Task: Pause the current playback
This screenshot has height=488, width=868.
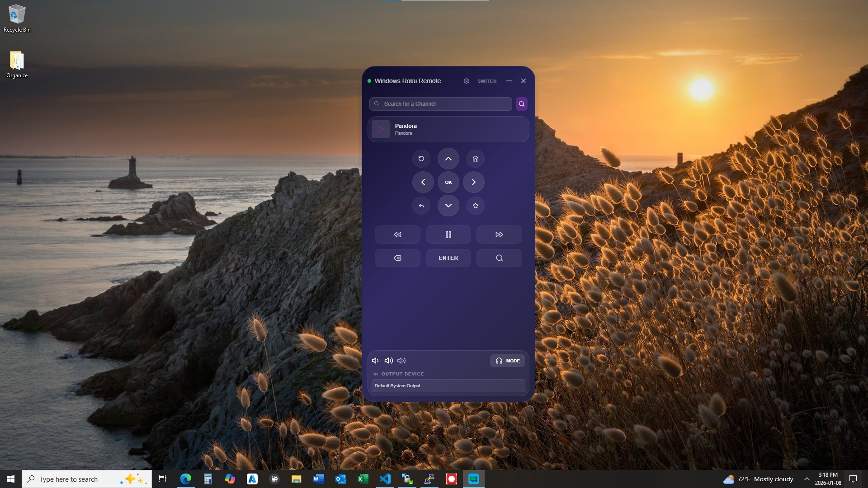Action: coord(448,234)
